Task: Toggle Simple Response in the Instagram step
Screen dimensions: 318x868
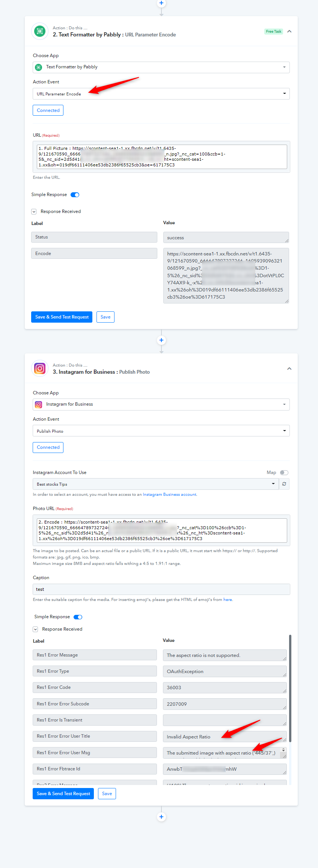Action: (x=78, y=617)
